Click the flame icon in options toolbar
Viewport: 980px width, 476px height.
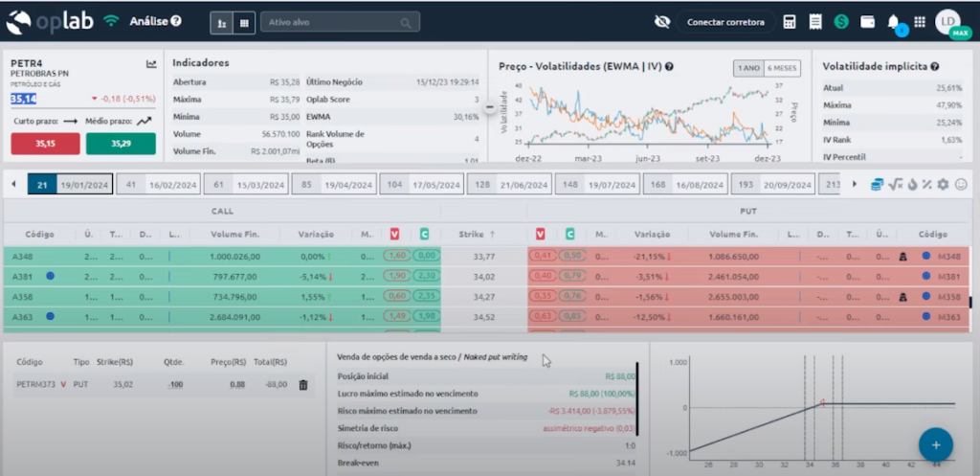912,184
